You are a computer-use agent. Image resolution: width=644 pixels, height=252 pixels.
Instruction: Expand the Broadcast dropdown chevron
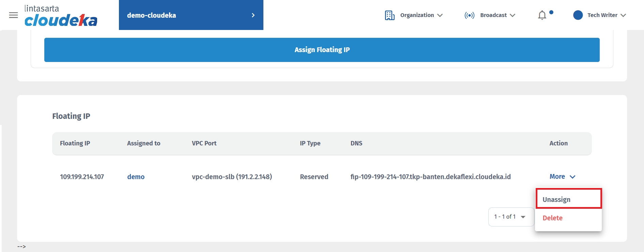point(512,15)
